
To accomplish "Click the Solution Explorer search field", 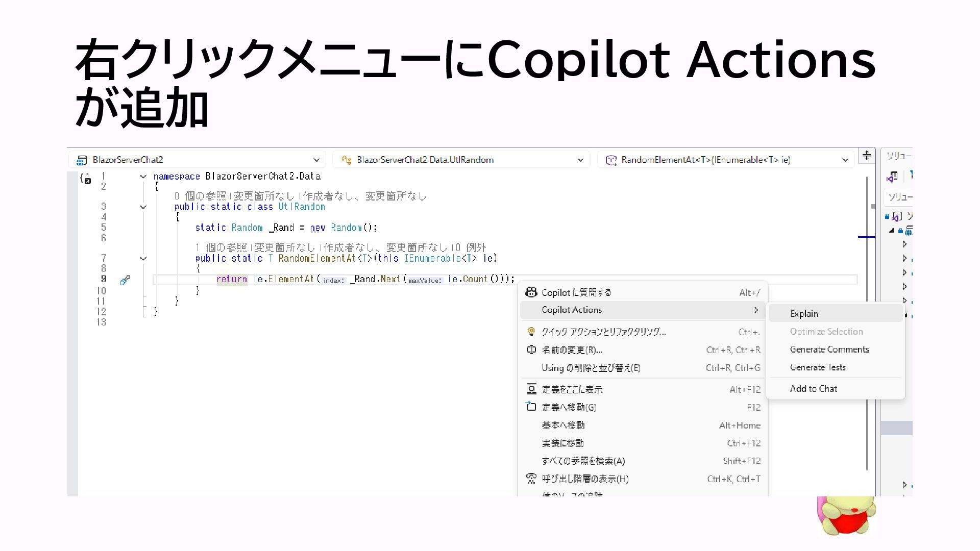I will pos(898,197).
